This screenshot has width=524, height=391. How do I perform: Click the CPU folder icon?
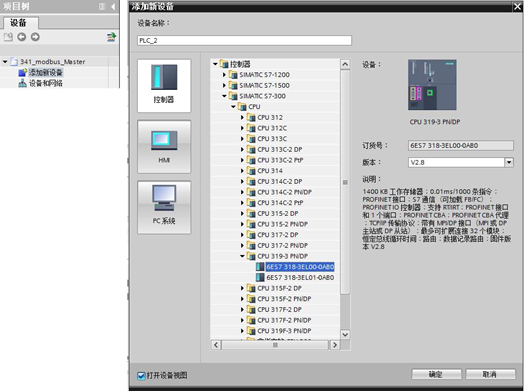click(242, 107)
